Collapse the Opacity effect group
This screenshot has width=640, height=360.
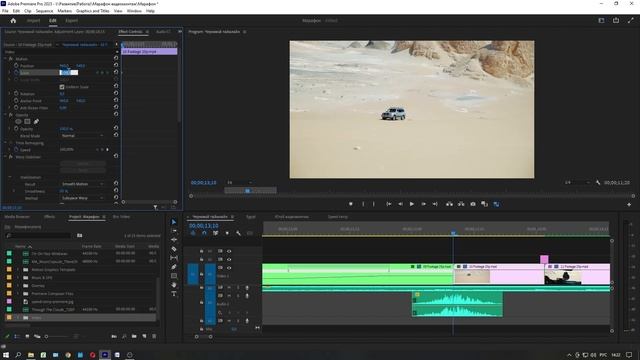(5, 115)
